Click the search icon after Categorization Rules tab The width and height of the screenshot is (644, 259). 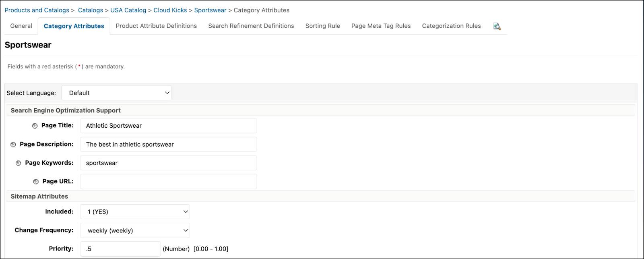tap(497, 26)
